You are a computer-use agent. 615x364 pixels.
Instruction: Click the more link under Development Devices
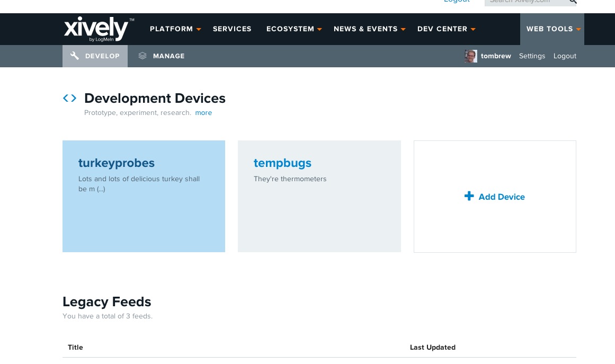coord(203,113)
